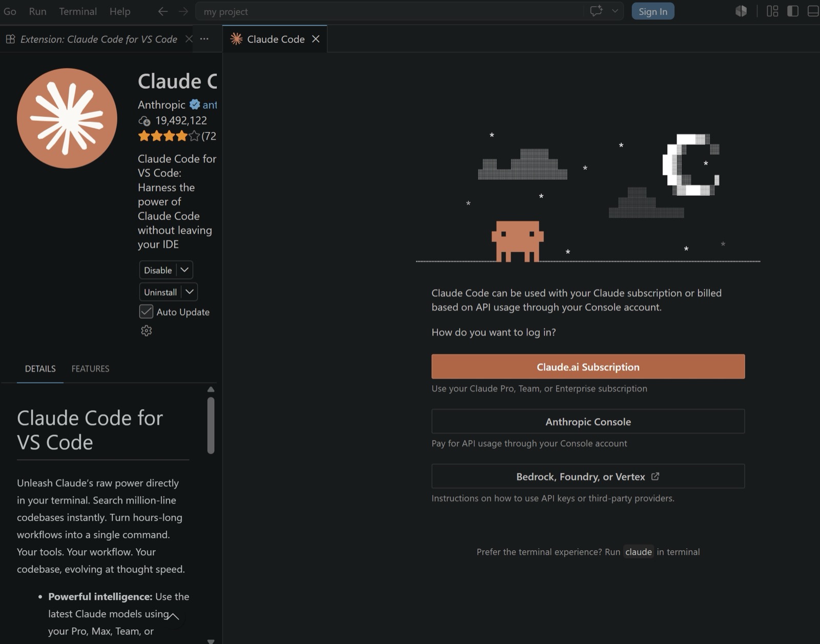Screen dimensions: 820x644
Task: Toggle the Auto Update checkbox
Action: 146,311
